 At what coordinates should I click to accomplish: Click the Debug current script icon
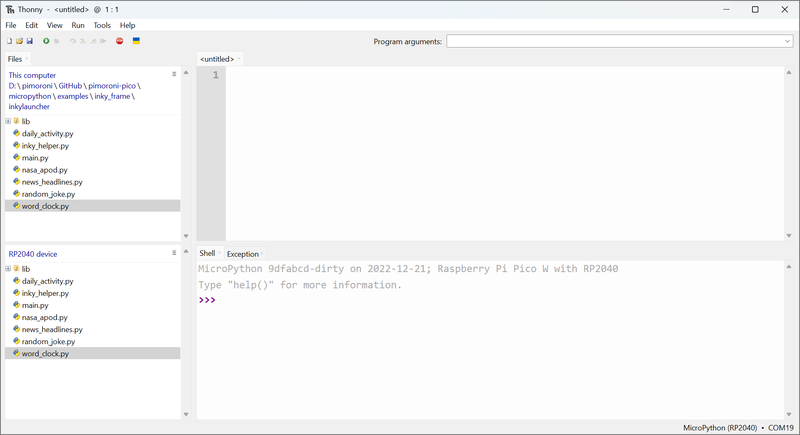coord(56,41)
